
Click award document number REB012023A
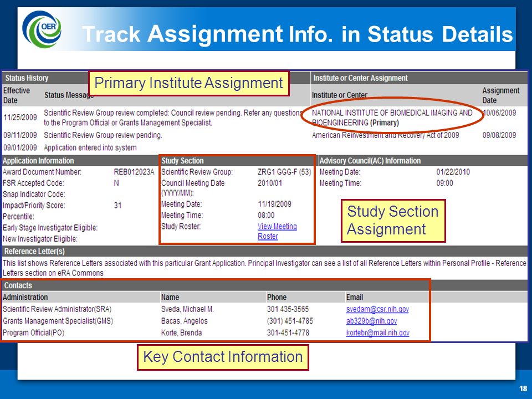134,172
